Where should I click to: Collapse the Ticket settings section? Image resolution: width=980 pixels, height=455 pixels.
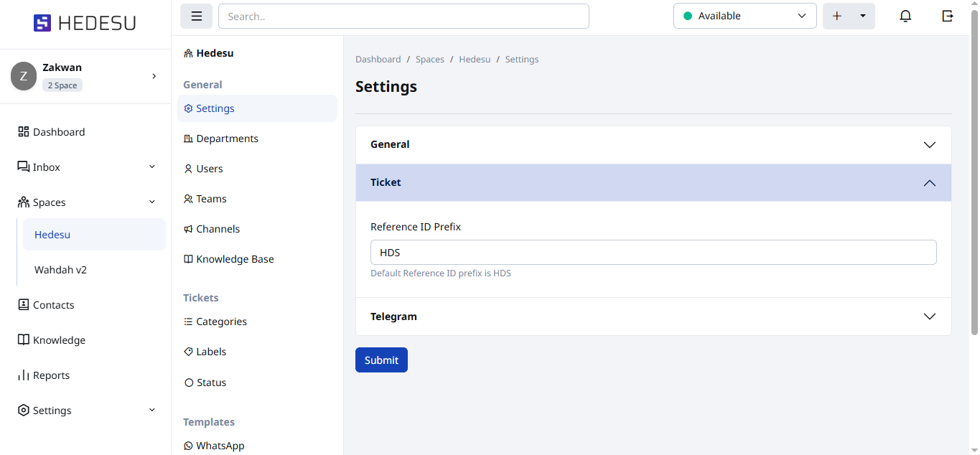(653, 183)
